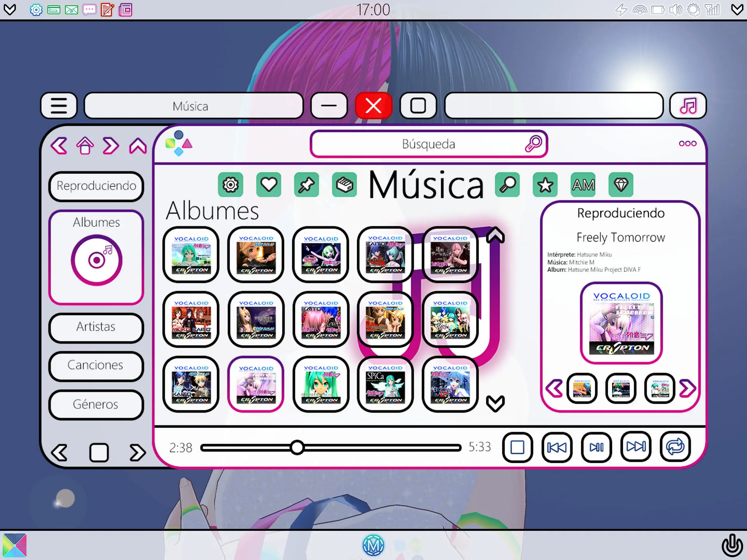Click the green magnifier icon beside Música
The height and width of the screenshot is (560, 747).
pyautogui.click(x=507, y=185)
